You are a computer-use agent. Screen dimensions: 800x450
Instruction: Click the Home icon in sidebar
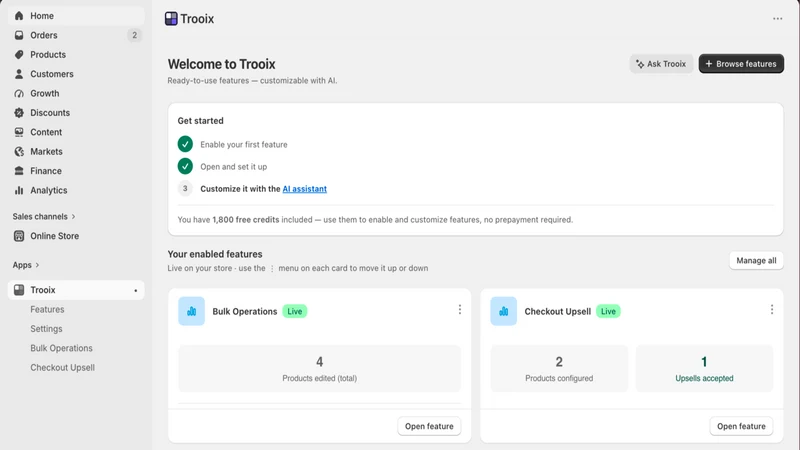19,16
